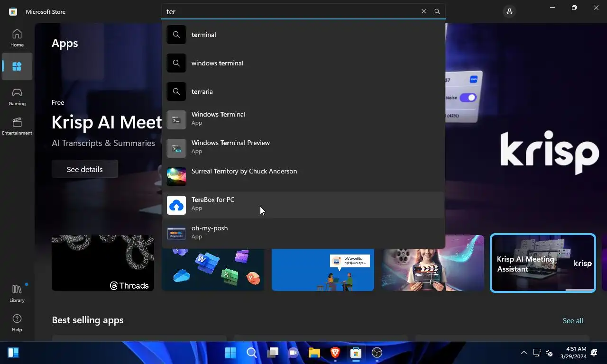The width and height of the screenshot is (607, 364).
Task: Open File Explorer from the taskbar
Action: pyautogui.click(x=314, y=353)
